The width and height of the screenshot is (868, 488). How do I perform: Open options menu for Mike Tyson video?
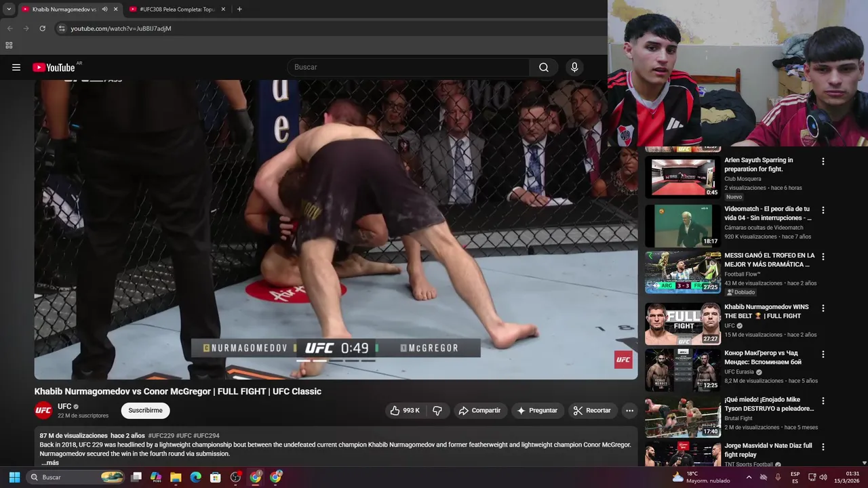pyautogui.click(x=823, y=401)
